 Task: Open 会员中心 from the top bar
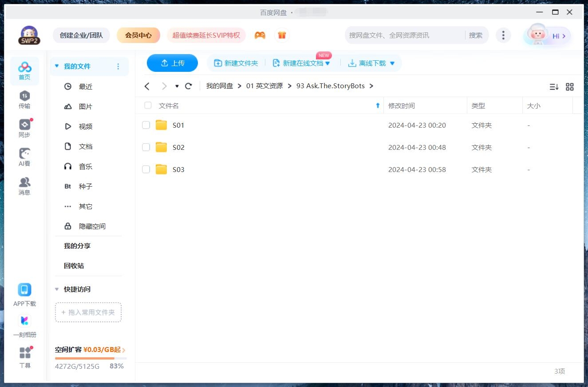click(138, 35)
